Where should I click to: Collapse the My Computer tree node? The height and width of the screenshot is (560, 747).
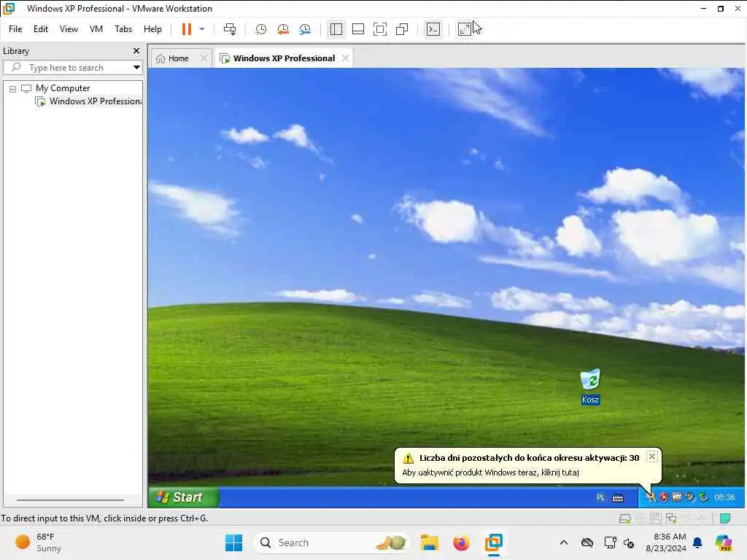13,88
